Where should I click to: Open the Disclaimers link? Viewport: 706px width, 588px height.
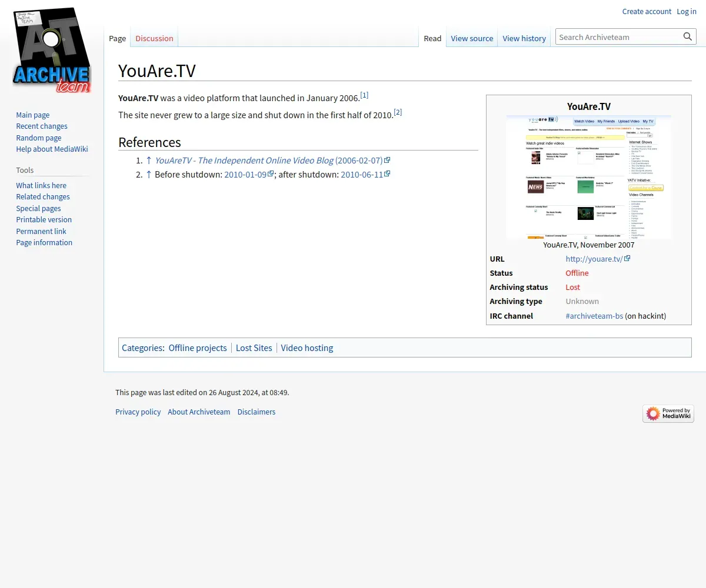[x=257, y=412]
